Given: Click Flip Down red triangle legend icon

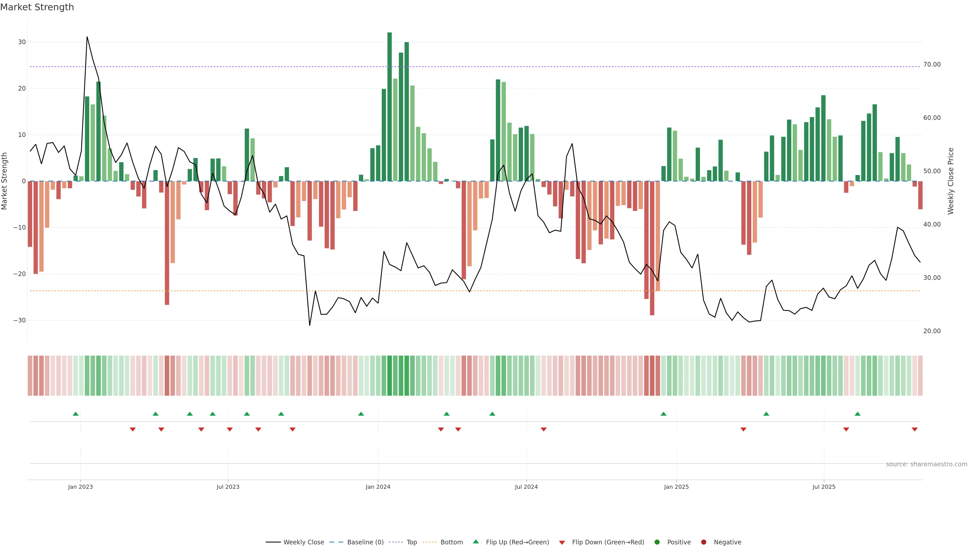Looking at the screenshot, I should pyautogui.click(x=562, y=542).
